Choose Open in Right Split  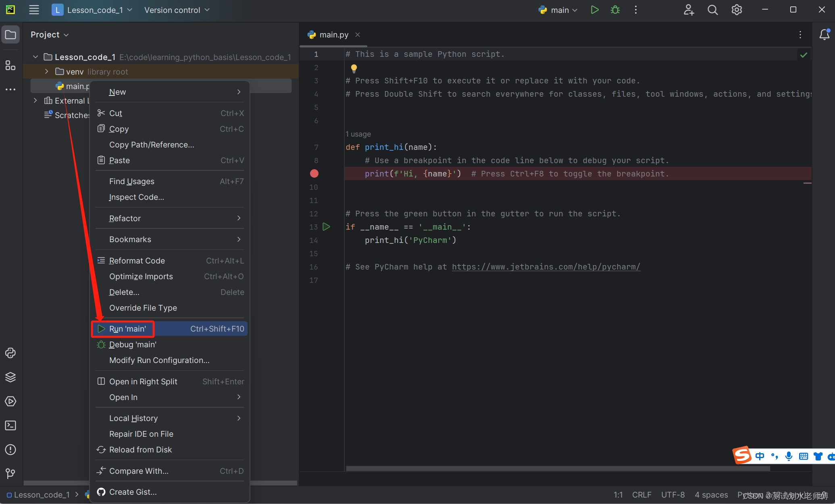point(170,382)
